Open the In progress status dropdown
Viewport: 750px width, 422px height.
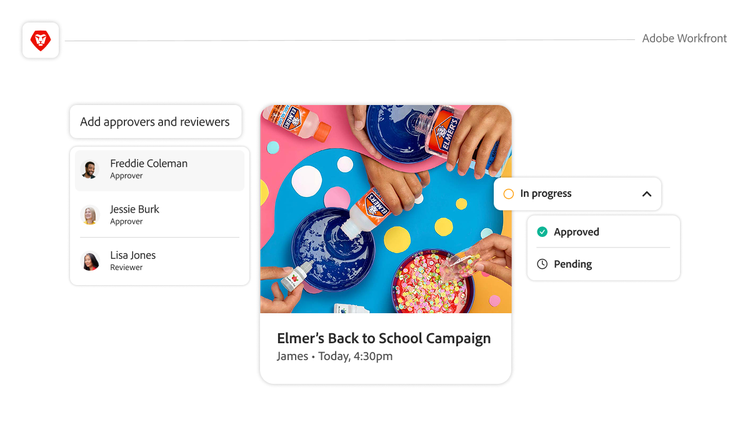[577, 194]
